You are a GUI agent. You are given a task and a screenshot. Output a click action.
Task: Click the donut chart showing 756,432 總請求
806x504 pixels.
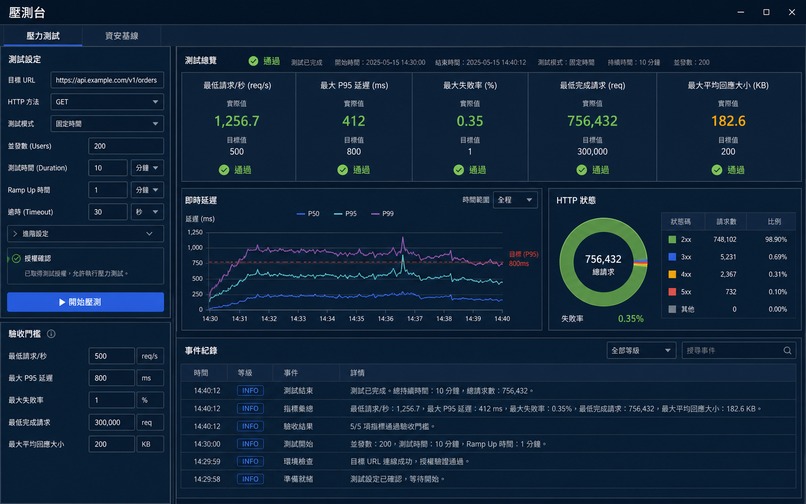(603, 263)
